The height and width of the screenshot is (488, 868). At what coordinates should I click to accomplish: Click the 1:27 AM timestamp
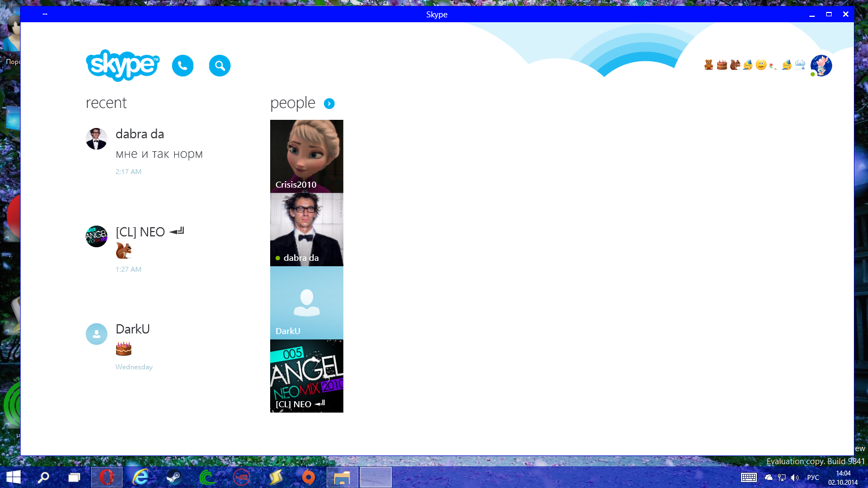128,269
